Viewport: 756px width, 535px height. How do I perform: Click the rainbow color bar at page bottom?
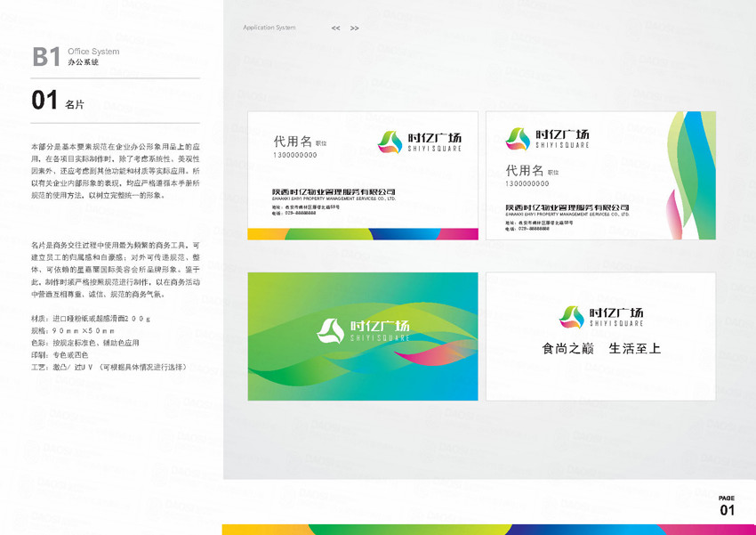pos(488,529)
